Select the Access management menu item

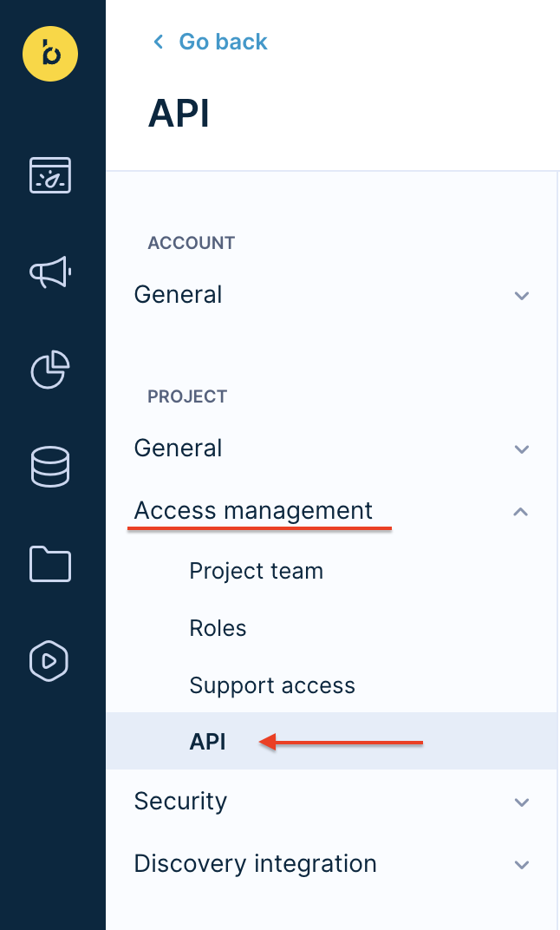(x=254, y=511)
